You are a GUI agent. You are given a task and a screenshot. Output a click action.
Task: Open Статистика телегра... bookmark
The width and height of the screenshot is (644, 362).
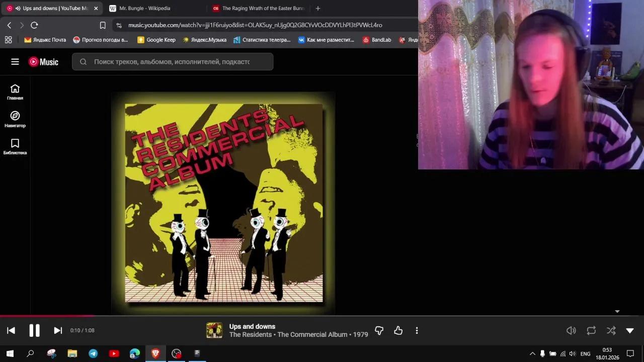coord(262,40)
